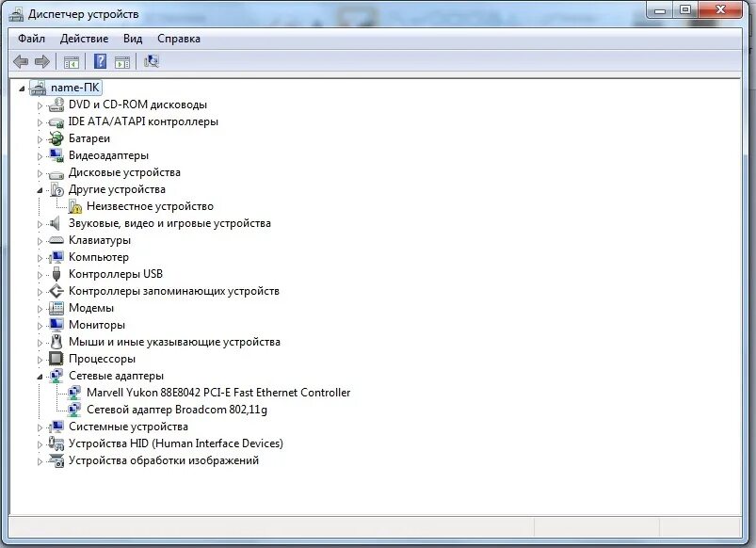Select Marvell Yukon 88E8042 Ethernet Controller
The image size is (756, 548).
click(x=218, y=393)
